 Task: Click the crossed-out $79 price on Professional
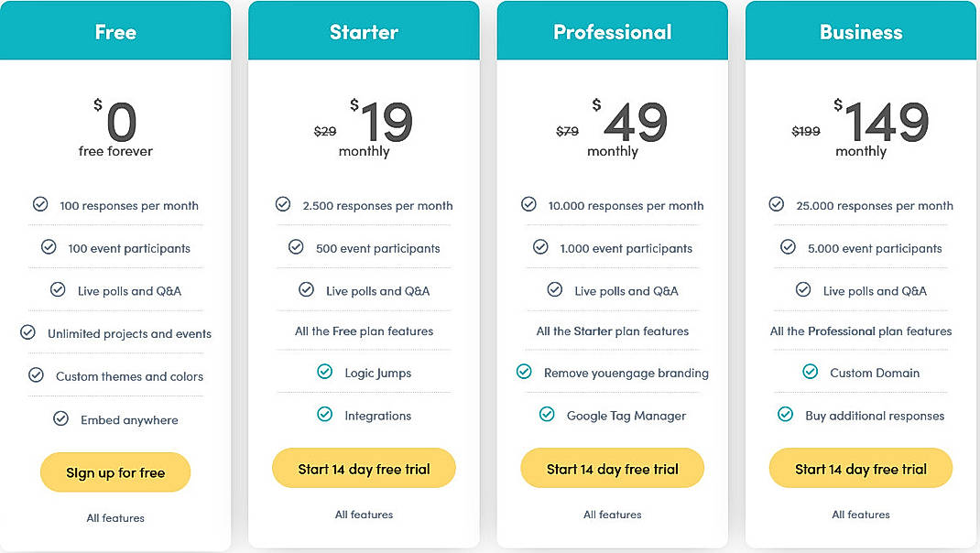point(568,131)
